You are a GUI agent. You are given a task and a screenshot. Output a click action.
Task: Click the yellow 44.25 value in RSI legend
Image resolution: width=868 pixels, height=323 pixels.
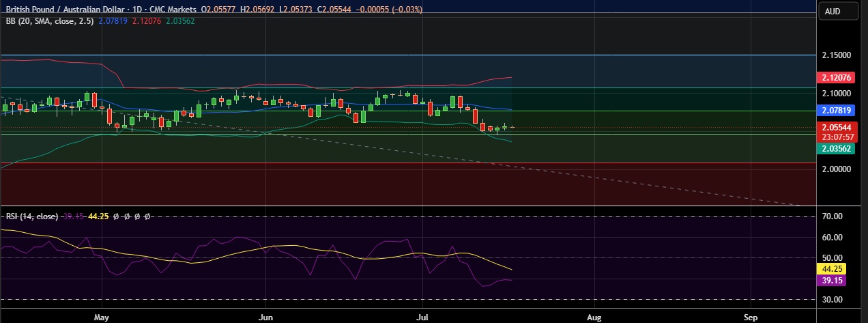pyautogui.click(x=99, y=216)
